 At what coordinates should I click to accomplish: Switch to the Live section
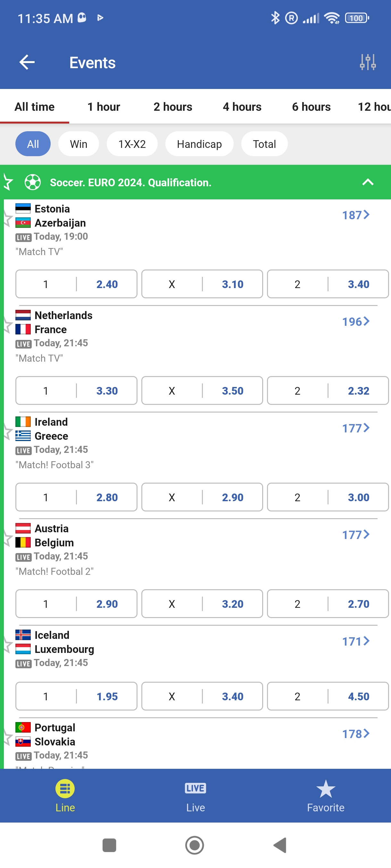pyautogui.click(x=195, y=795)
